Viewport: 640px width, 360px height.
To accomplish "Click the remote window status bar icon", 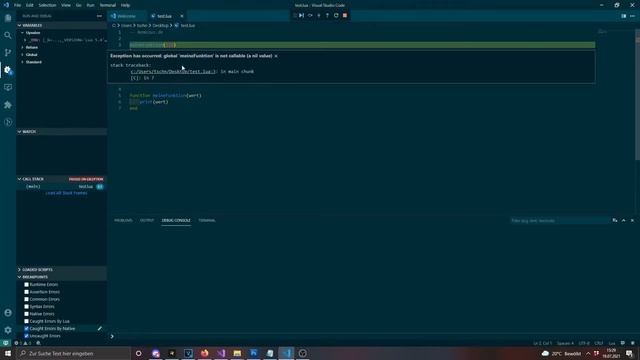I will point(5,343).
